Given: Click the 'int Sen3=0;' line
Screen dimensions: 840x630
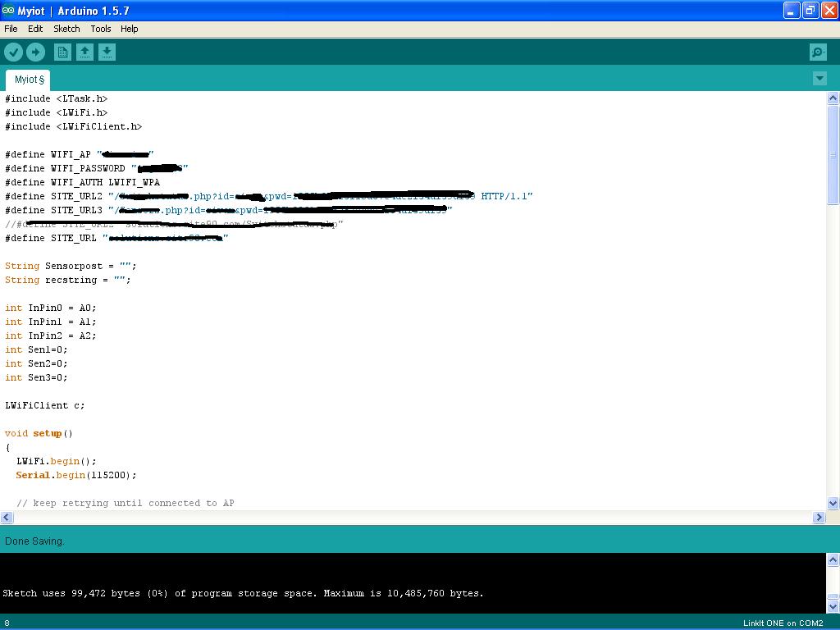Looking at the screenshot, I should click(x=36, y=377).
